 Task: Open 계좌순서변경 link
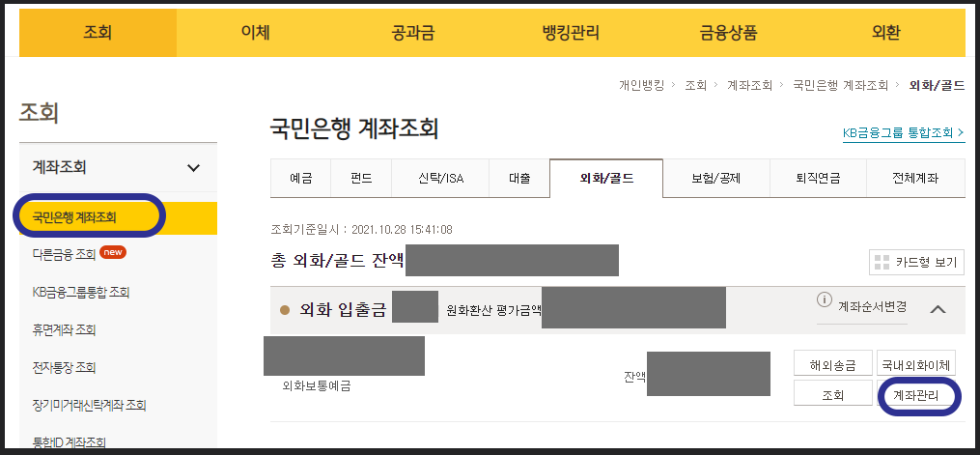tap(872, 307)
